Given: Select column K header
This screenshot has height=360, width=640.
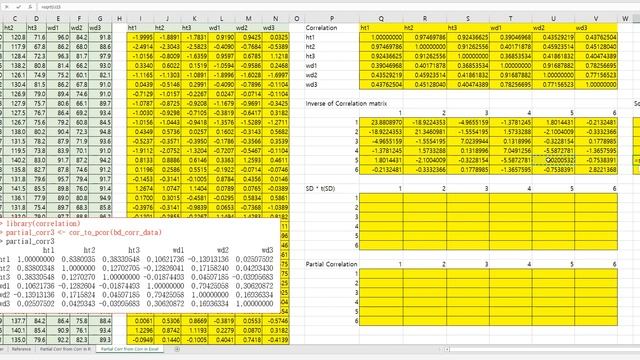Looking at the screenshot, I should (x=194, y=18).
